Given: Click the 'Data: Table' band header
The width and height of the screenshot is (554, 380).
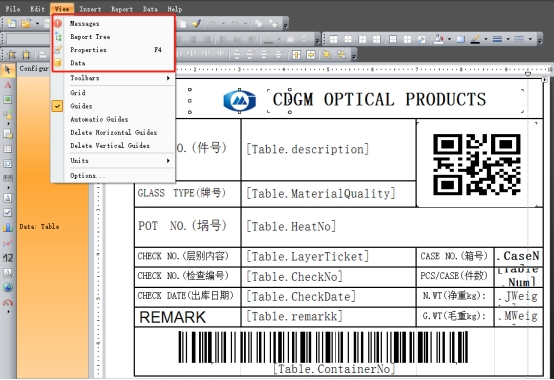Looking at the screenshot, I should click(39, 227).
